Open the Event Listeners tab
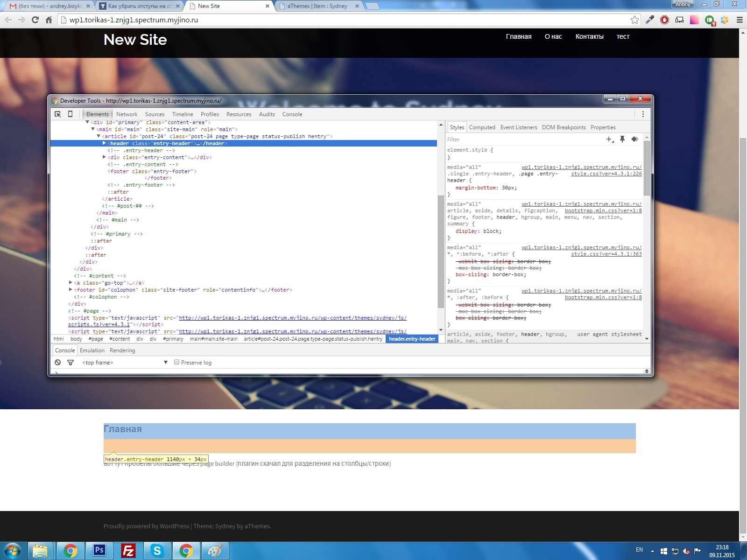 519,127
